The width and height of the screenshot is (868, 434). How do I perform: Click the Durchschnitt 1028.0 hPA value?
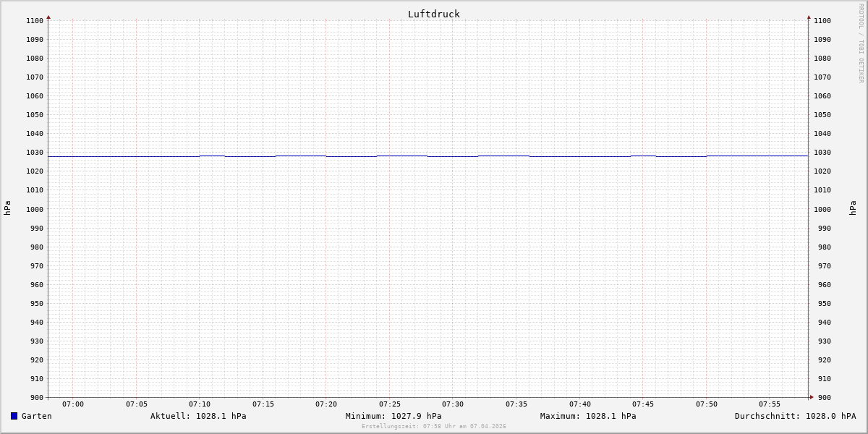795,416
